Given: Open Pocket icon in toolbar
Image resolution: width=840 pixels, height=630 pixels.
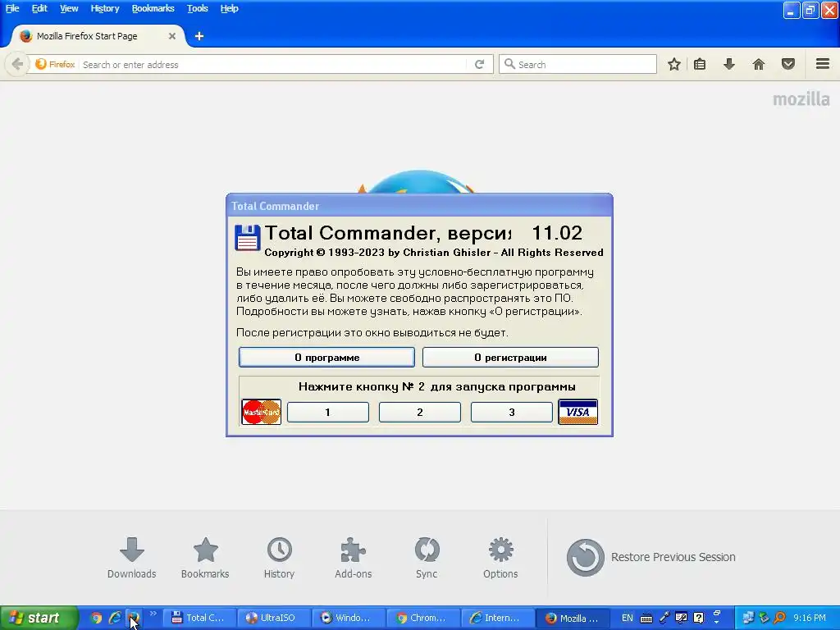Looking at the screenshot, I should [788, 64].
